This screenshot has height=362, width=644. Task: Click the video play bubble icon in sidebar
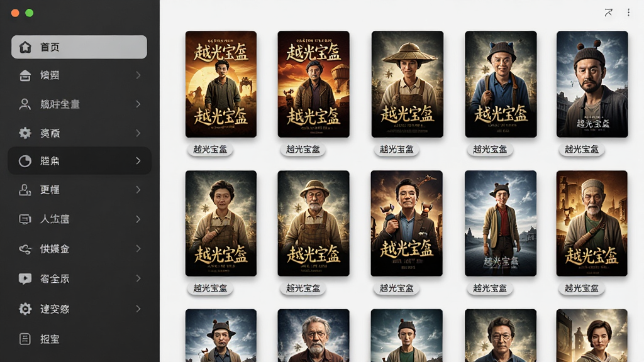pos(25,278)
